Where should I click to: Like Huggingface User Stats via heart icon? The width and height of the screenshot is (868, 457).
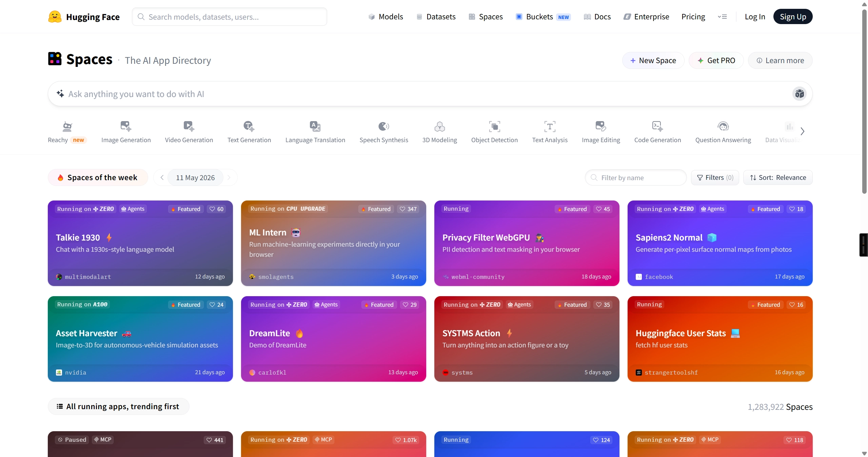pos(792,305)
